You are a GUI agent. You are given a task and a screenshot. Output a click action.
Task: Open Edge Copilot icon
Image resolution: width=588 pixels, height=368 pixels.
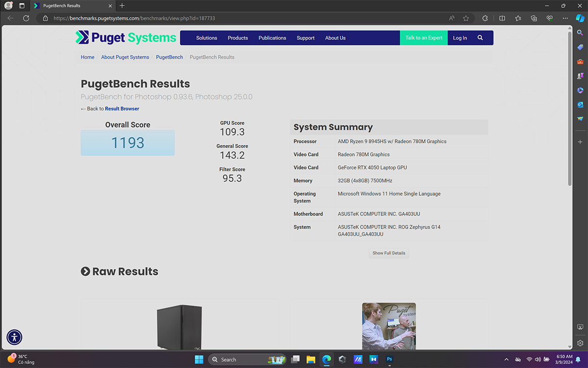(x=580, y=18)
